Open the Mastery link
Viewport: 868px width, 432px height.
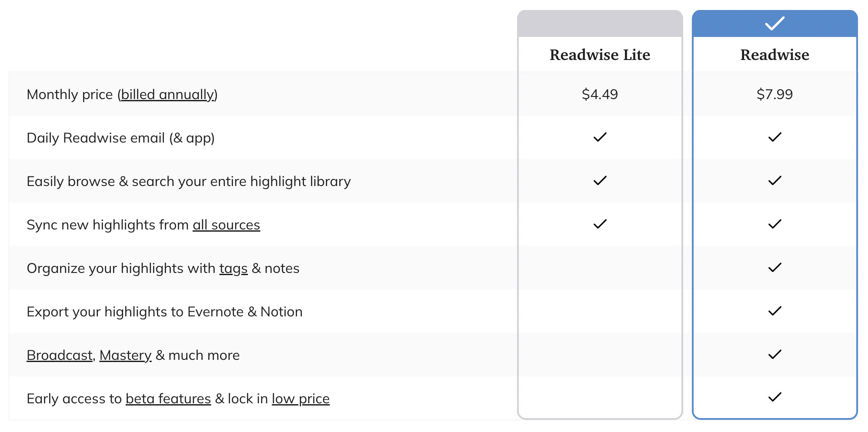[125, 356]
